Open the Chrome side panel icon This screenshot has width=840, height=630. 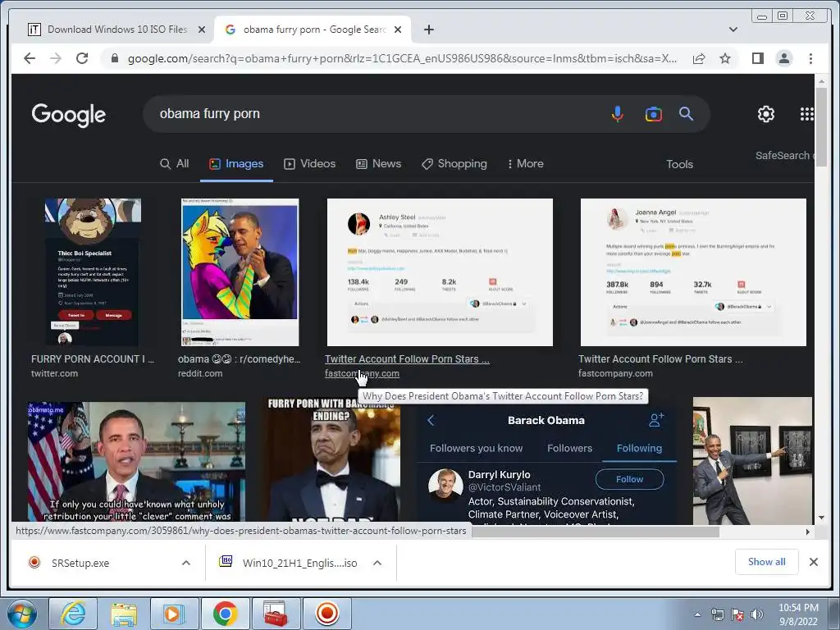point(757,58)
